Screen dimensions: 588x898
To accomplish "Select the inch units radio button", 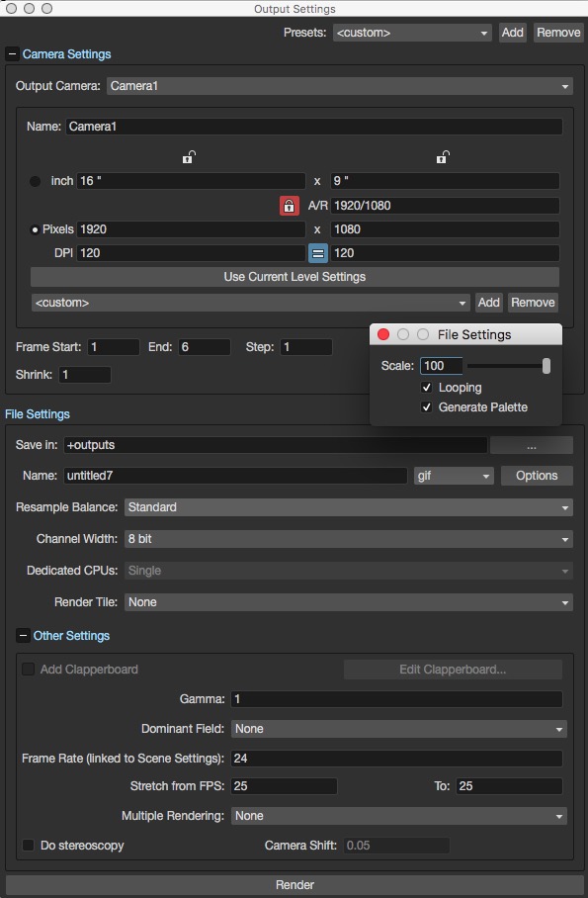I will 35,182.
